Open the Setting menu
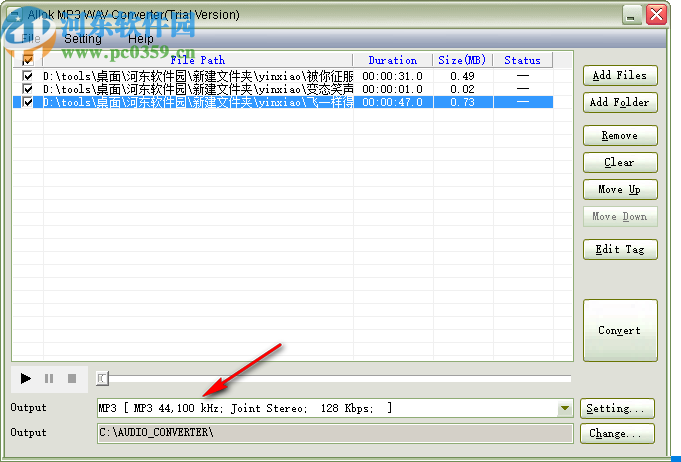Screen dimensions: 681x462 click(83, 39)
